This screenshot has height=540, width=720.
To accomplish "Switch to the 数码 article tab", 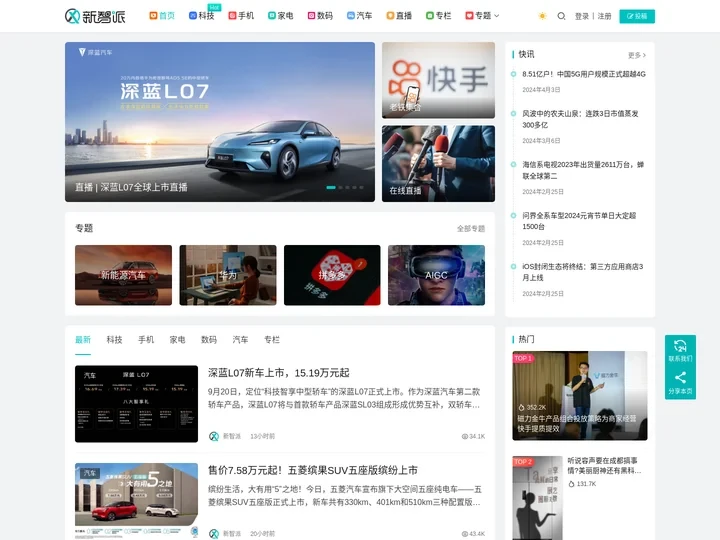I will [209, 340].
